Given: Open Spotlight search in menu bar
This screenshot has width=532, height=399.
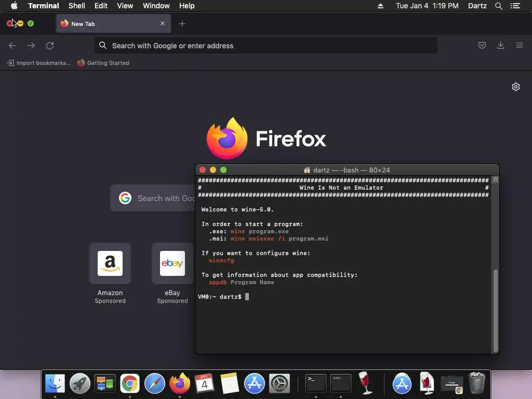Looking at the screenshot, I should [x=498, y=6].
